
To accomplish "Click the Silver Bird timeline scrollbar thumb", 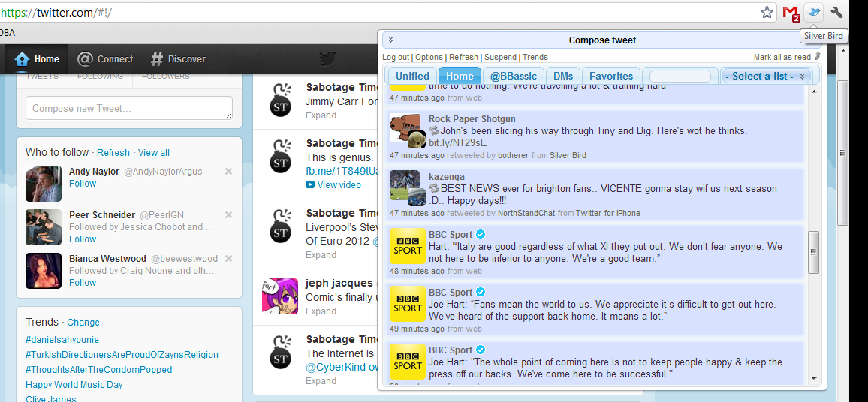I will point(813,252).
